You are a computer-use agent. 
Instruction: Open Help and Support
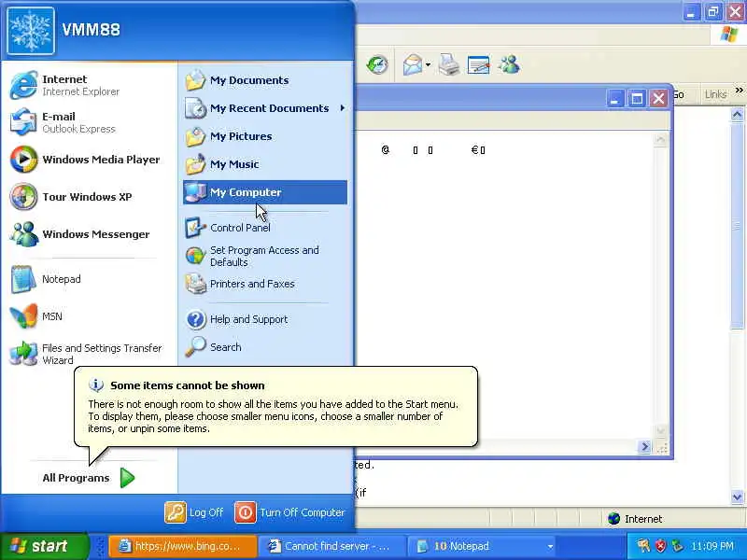pyautogui.click(x=265, y=319)
